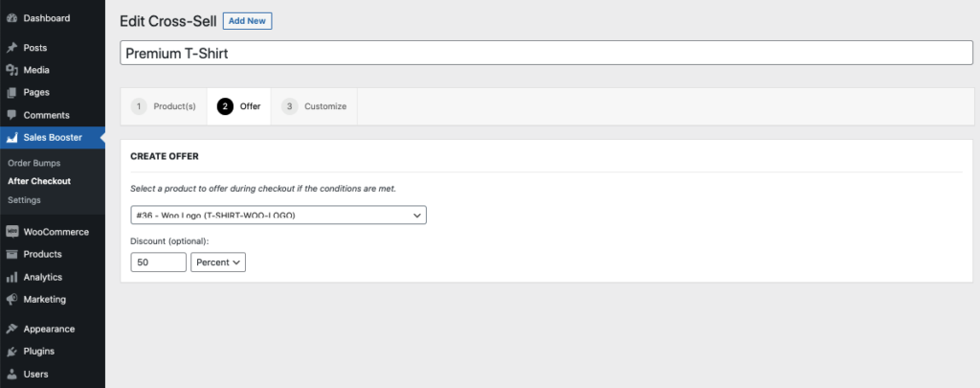Click 'Select a product to offer' description text

tap(263, 189)
